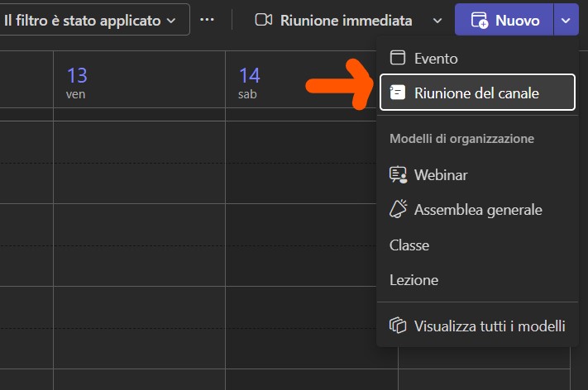Start a Riunione immediata meeting
588x390 pixels.
[346, 20]
